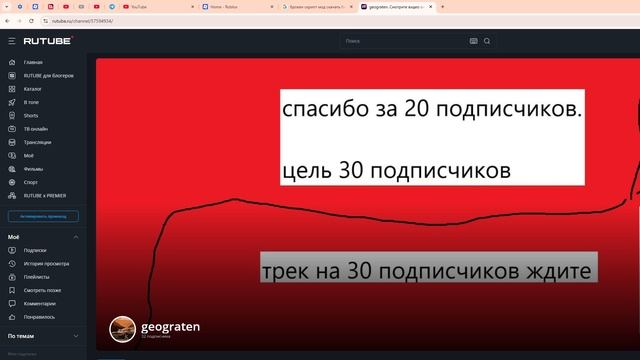
Task: Open RUTUBE для блогеров section
Action: click(x=49, y=76)
